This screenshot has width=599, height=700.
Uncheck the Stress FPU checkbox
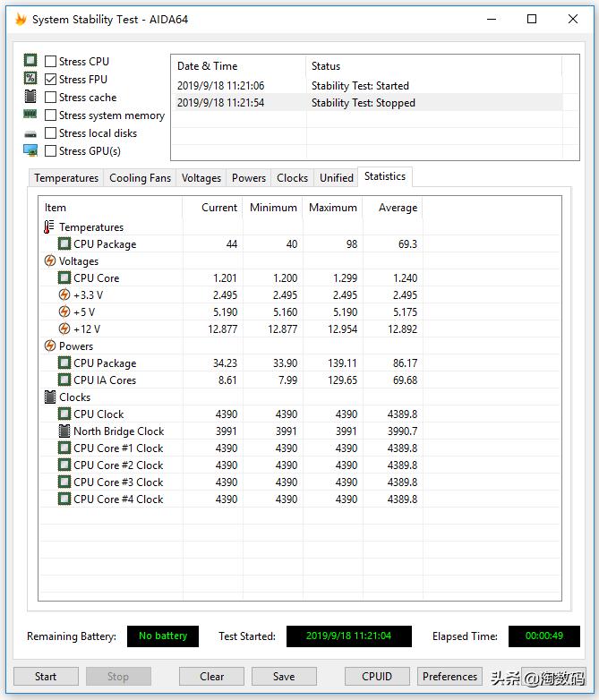click(51, 79)
